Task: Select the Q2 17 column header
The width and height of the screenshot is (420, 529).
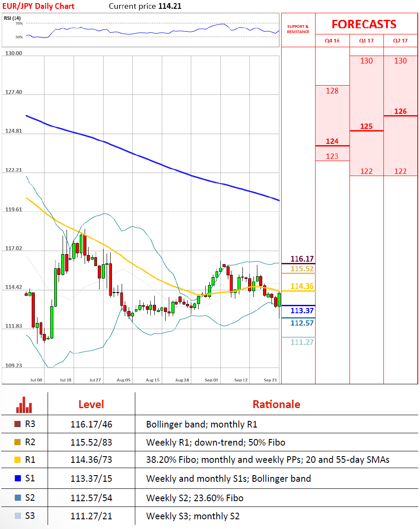Action: pos(401,41)
